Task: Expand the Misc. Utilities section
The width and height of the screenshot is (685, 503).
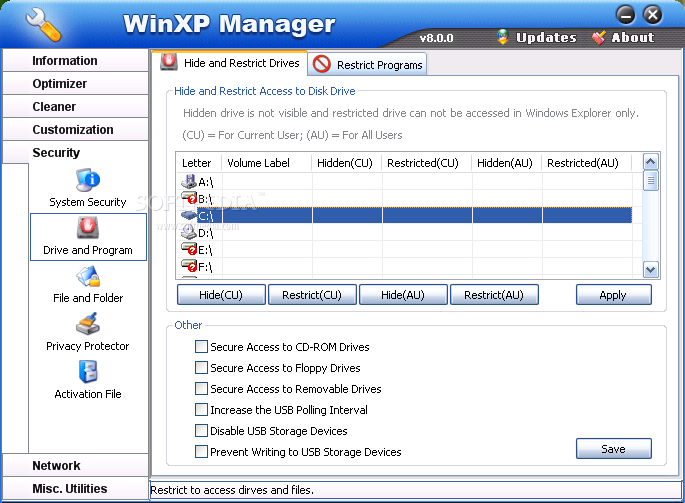Action: click(x=75, y=488)
